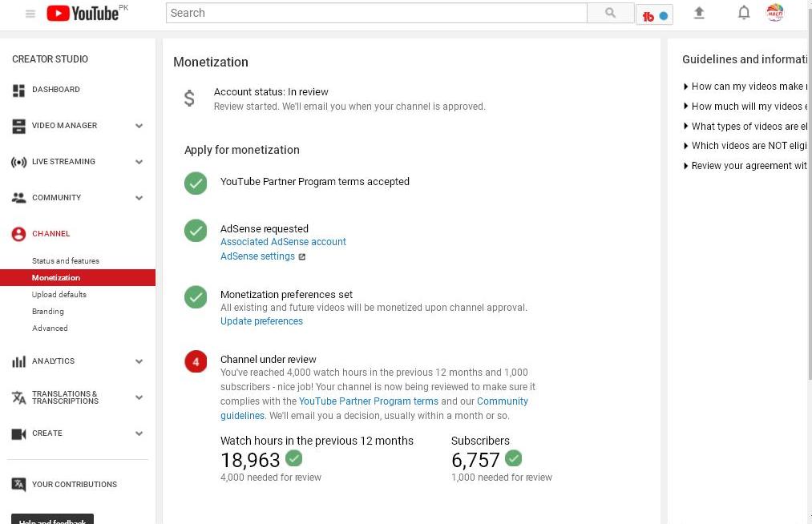
Task: Open Branding submenu item
Action: (47, 311)
